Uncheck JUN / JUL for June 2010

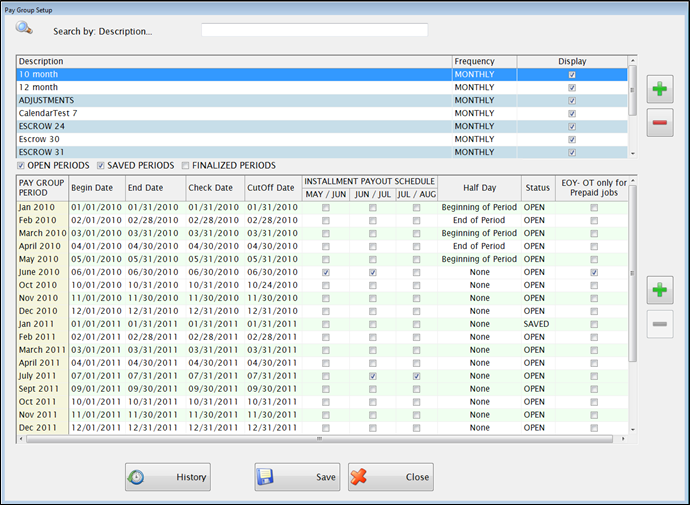coord(373,273)
